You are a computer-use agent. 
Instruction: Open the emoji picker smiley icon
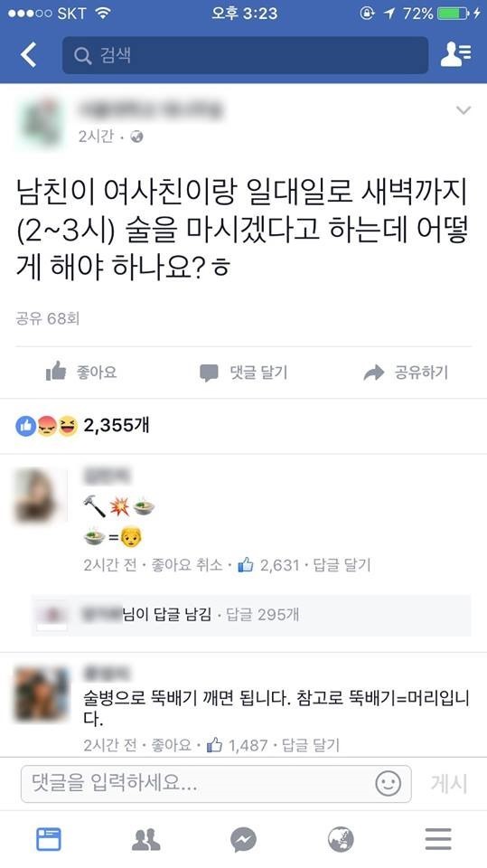coord(388,784)
